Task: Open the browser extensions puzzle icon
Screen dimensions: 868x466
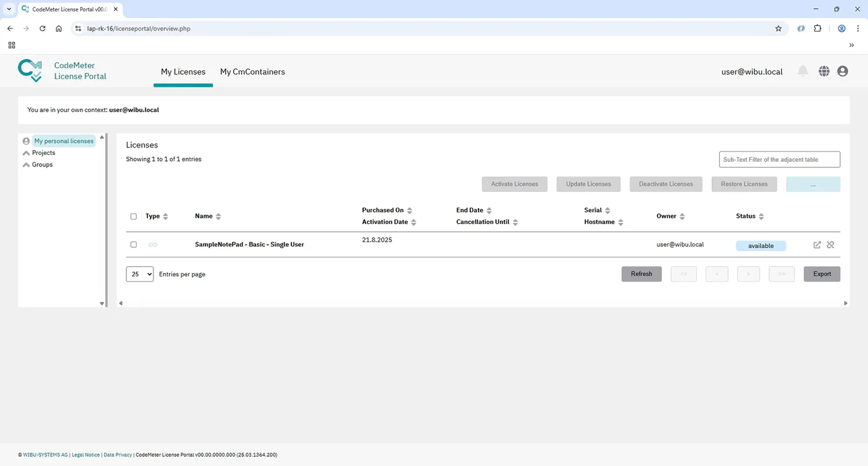Action: point(818,28)
